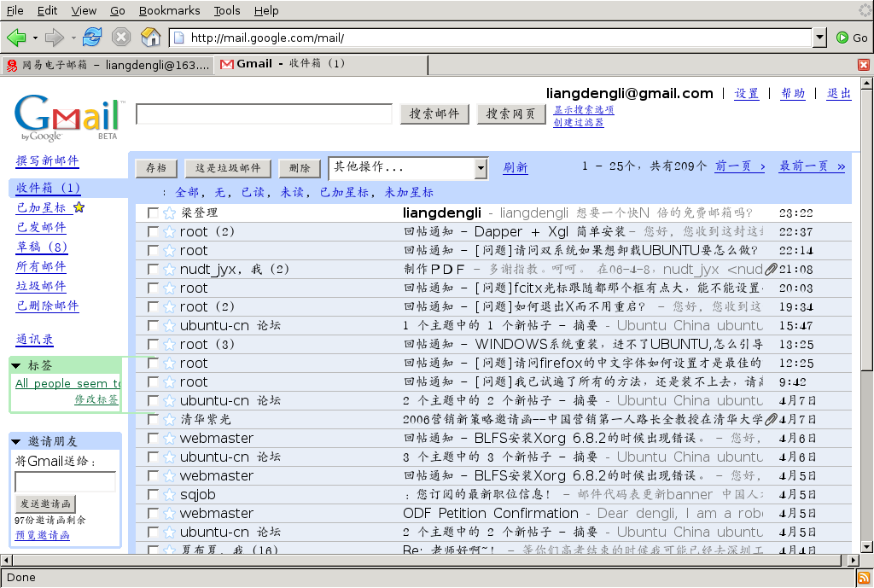Image resolution: width=874 pixels, height=588 pixels.
Task: Click the Gmail logo
Action: click(68, 118)
